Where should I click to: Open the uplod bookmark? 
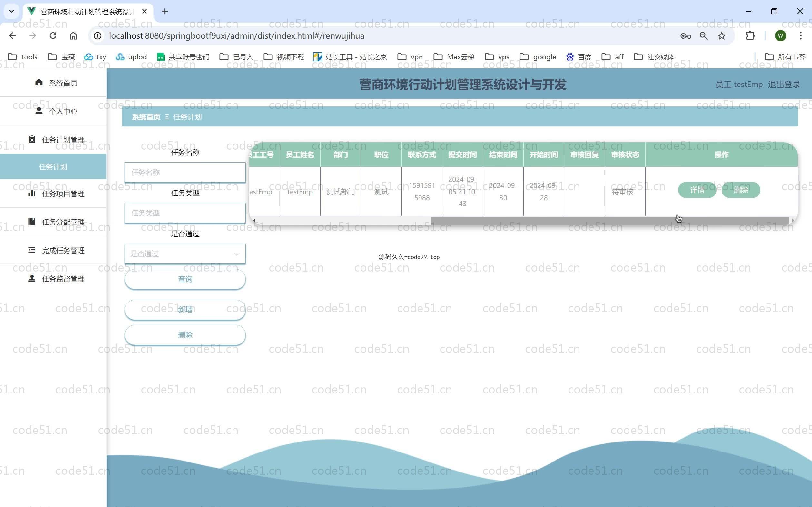pyautogui.click(x=131, y=57)
